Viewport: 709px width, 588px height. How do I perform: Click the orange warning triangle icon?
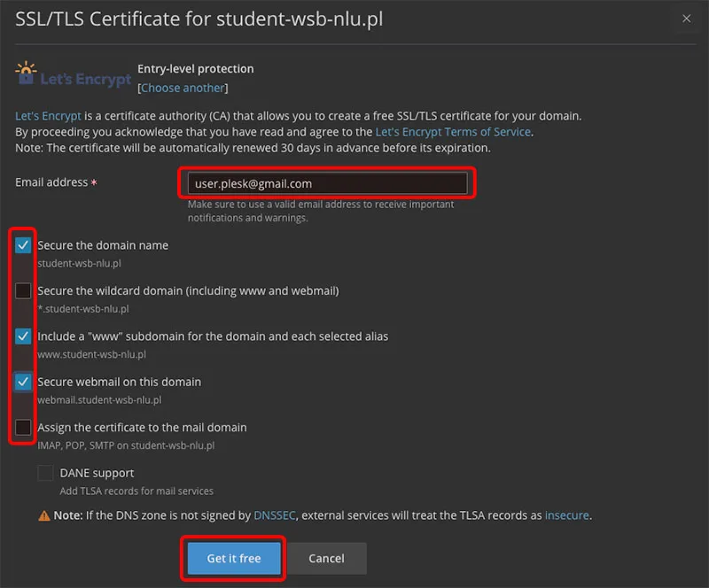[x=43, y=515]
